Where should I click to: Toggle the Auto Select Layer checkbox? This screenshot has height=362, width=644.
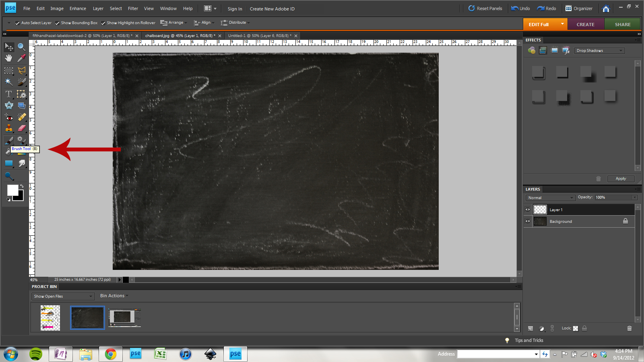pyautogui.click(x=17, y=23)
